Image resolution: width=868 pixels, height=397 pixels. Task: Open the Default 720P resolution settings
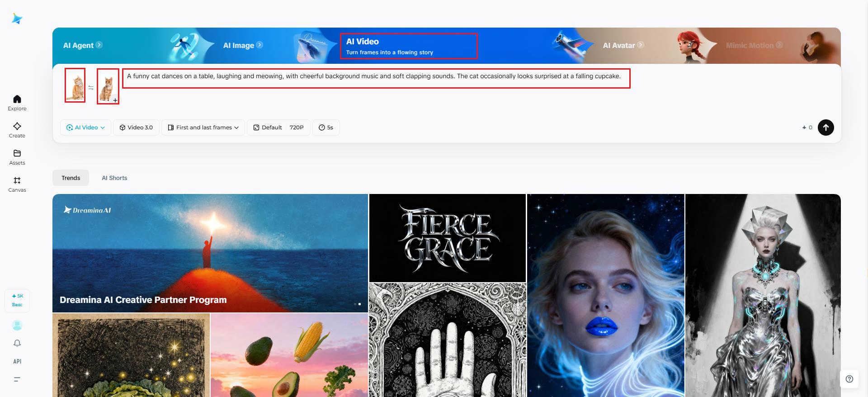(x=278, y=128)
